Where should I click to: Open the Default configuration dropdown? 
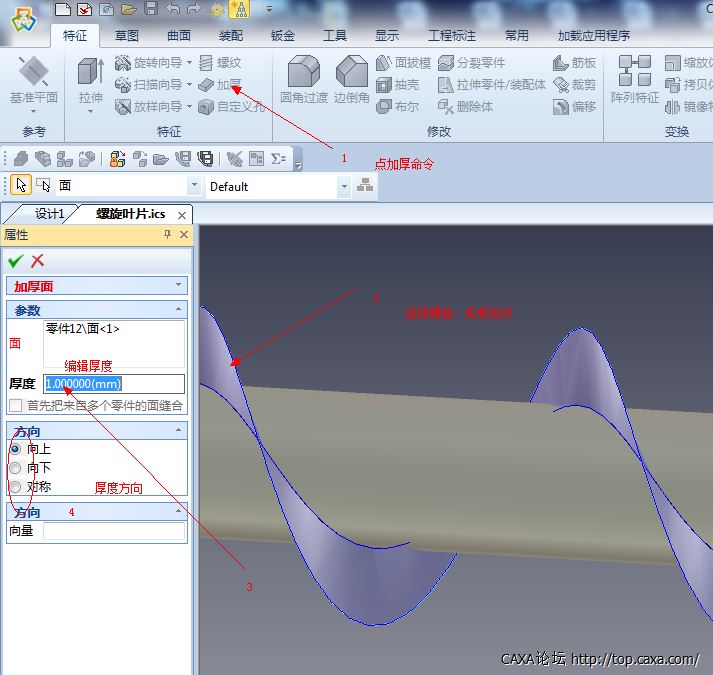pyautogui.click(x=344, y=186)
